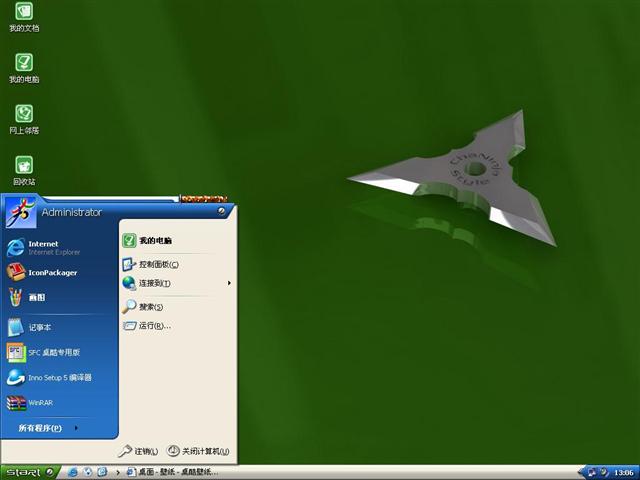Select 我的电脑 icon on the desktop

coord(24,68)
